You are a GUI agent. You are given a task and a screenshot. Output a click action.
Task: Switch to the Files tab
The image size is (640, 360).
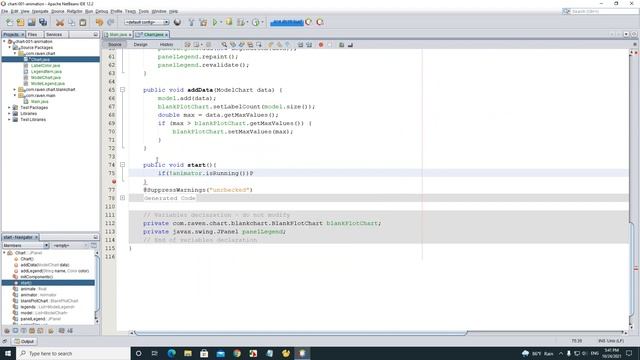(33, 35)
